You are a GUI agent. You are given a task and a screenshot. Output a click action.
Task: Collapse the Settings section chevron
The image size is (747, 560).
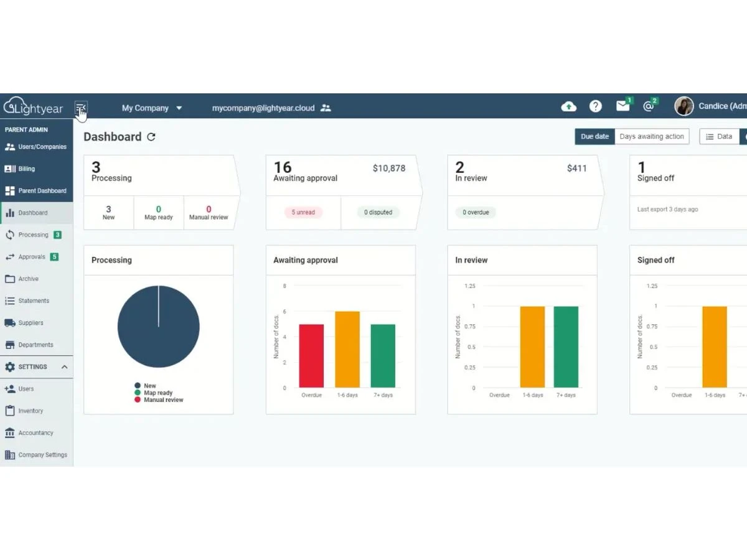64,367
